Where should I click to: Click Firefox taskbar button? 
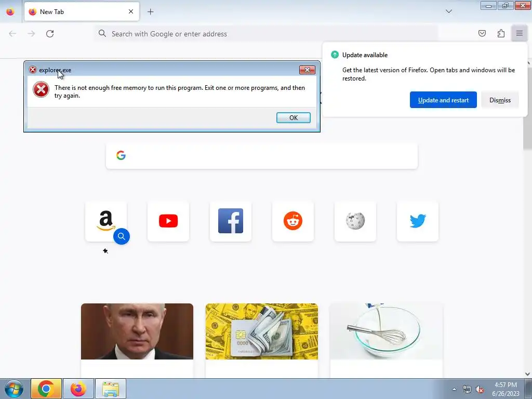coord(78,389)
